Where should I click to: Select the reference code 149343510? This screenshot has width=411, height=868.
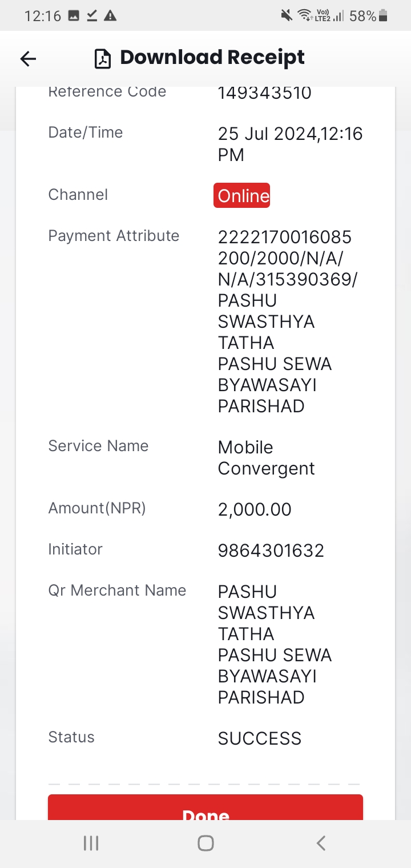point(265,94)
